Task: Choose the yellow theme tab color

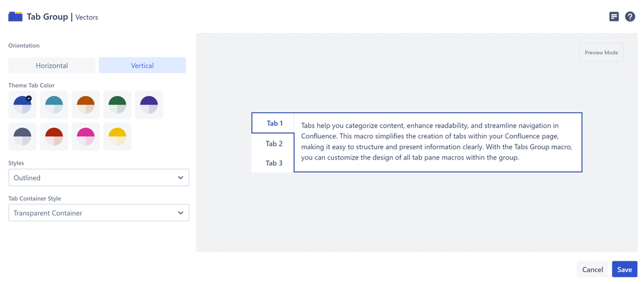Action: tap(117, 136)
